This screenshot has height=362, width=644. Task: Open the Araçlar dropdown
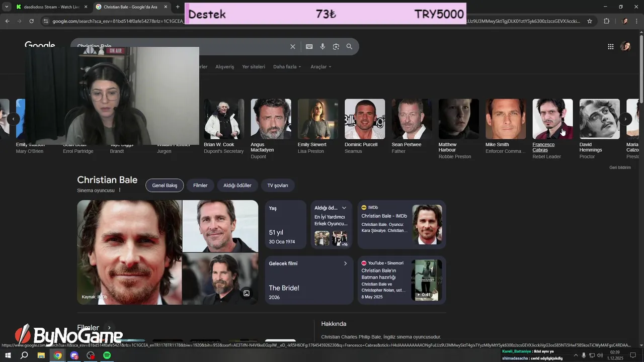click(321, 67)
